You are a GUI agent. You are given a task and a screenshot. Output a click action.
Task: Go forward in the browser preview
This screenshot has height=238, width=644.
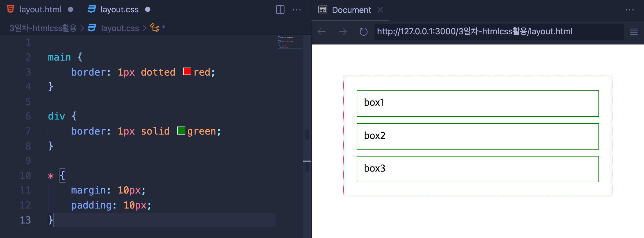click(343, 32)
